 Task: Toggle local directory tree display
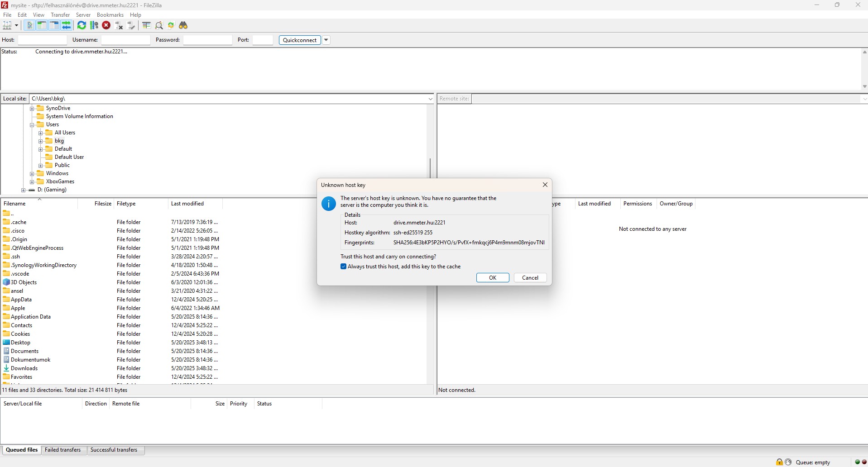tap(42, 25)
